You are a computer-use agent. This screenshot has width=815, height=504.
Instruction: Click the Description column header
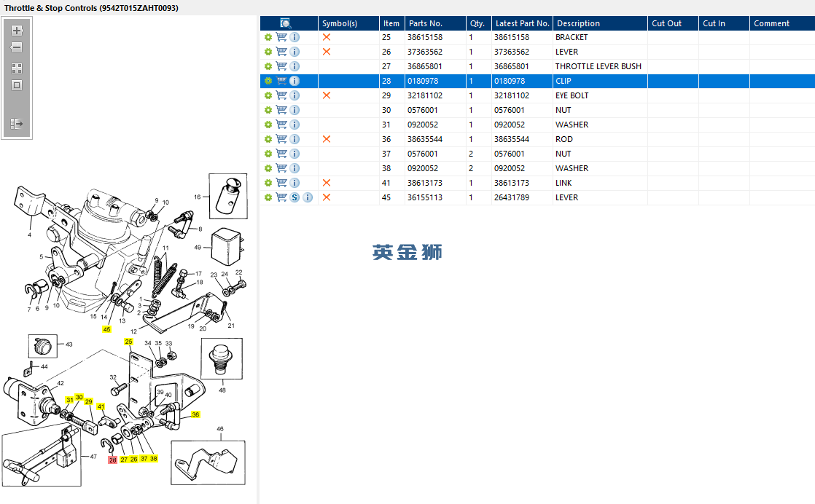[x=600, y=23]
